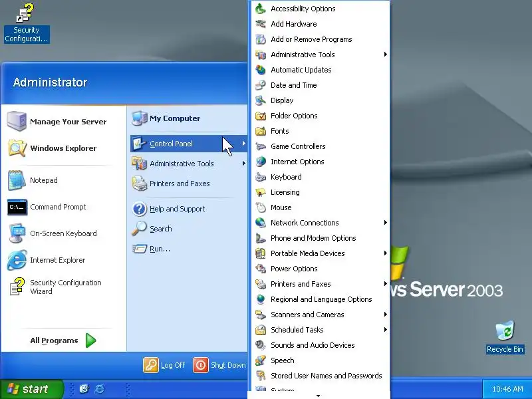Click Phone and Modem Options icon

[261, 238]
